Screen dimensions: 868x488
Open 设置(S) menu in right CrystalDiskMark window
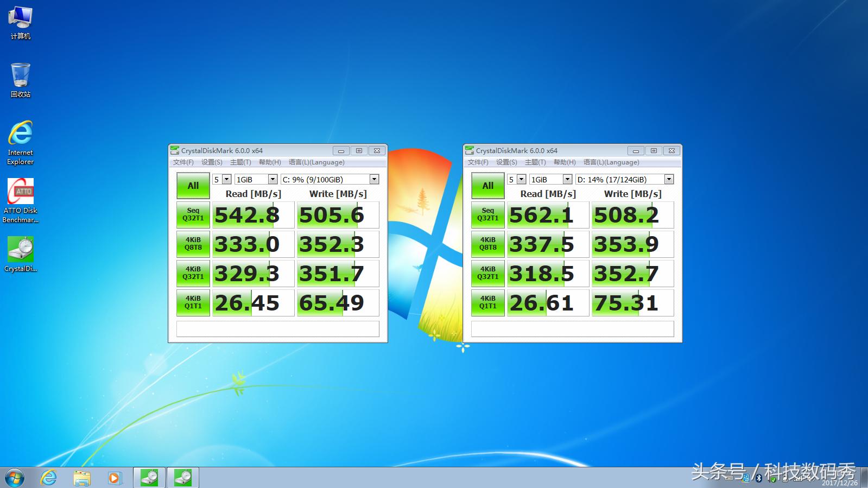coord(506,162)
